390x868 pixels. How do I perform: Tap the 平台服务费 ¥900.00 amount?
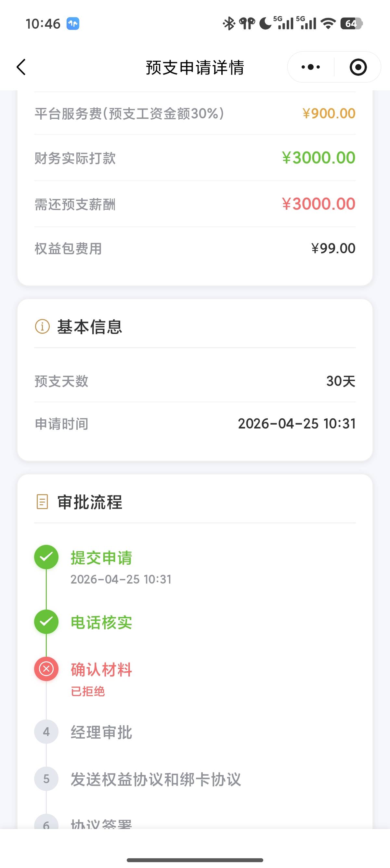[x=329, y=113]
